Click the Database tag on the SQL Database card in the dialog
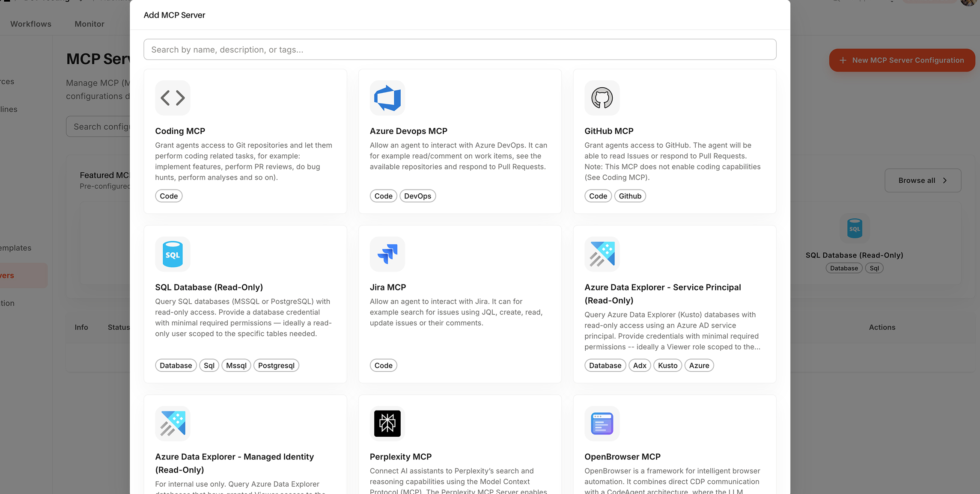 [176, 365]
